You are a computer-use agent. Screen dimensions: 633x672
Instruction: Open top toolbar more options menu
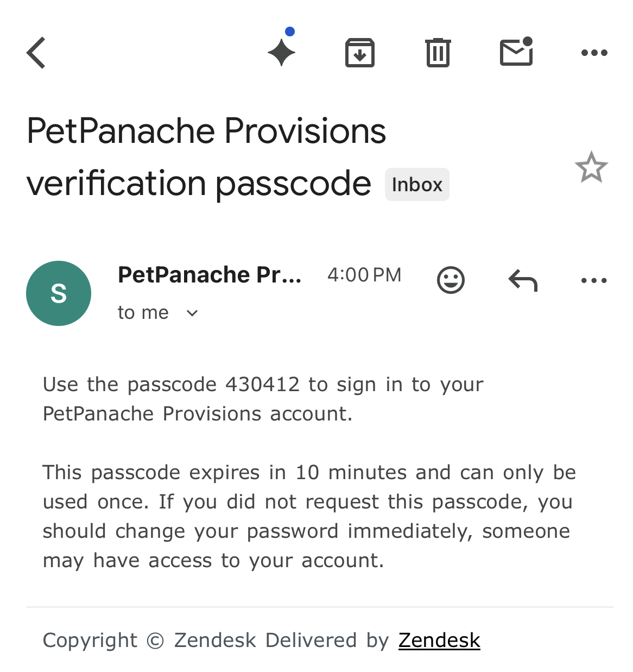[x=594, y=53]
